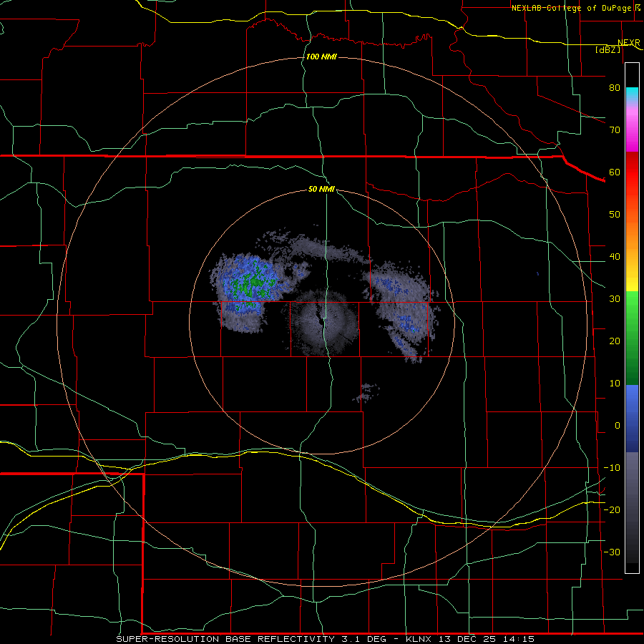
Task: Click the 50 NMI range ring label
Action: click(x=321, y=189)
